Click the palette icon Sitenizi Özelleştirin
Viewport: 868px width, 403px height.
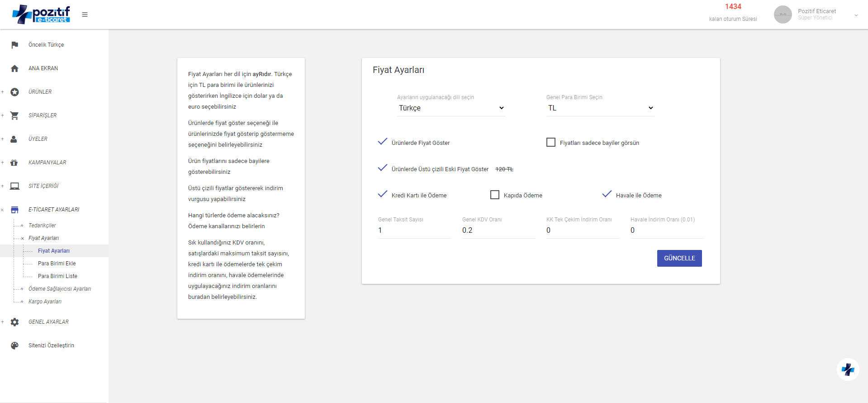[14, 345]
